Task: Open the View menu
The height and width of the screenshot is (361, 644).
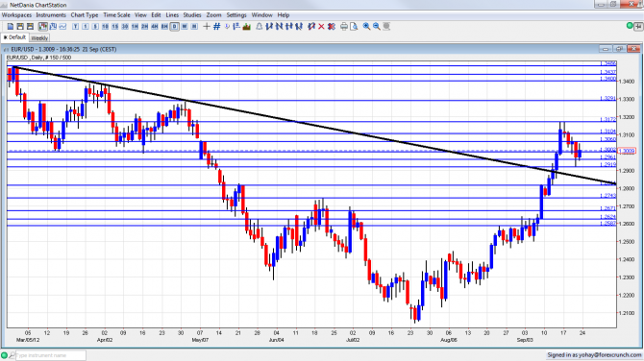Action: pyautogui.click(x=140, y=14)
